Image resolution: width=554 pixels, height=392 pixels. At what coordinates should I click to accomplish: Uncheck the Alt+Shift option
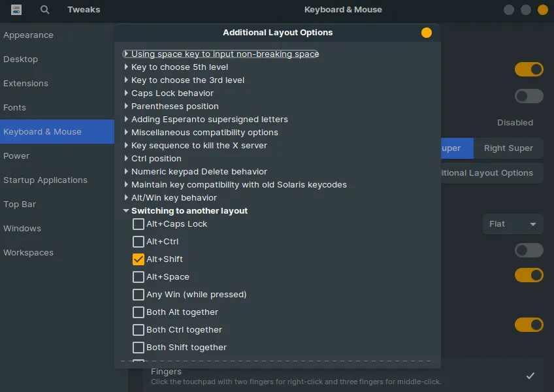[138, 259]
